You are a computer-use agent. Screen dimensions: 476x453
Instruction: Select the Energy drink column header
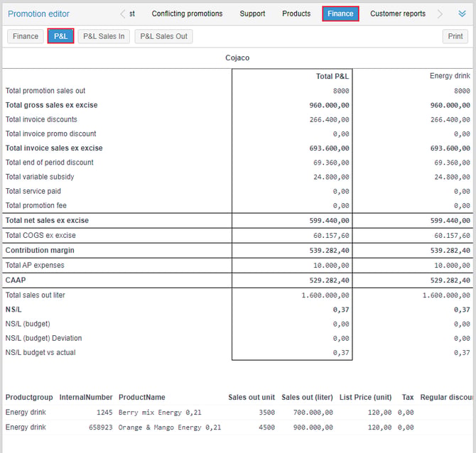coord(450,76)
